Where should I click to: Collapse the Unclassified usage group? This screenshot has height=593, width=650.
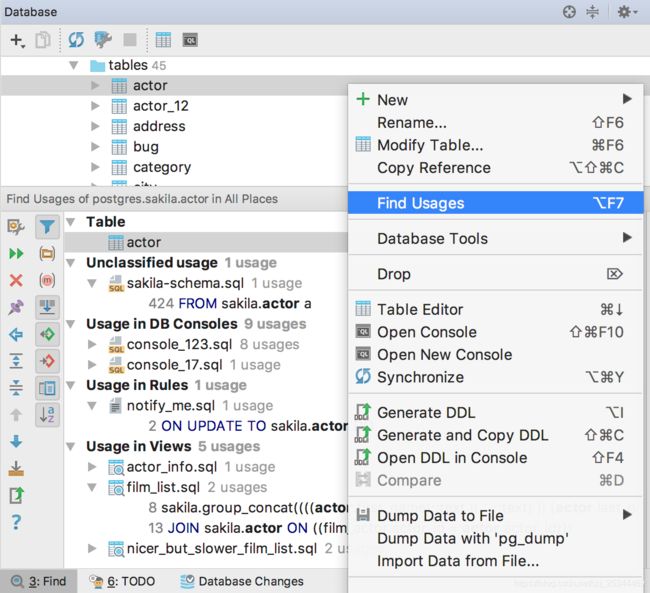[71, 263]
